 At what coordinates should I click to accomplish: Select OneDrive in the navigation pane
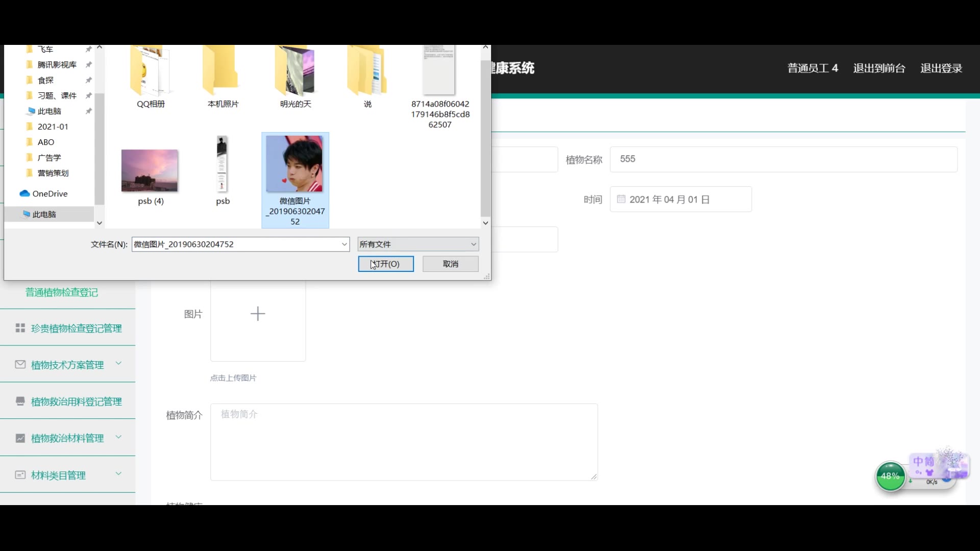(x=50, y=194)
